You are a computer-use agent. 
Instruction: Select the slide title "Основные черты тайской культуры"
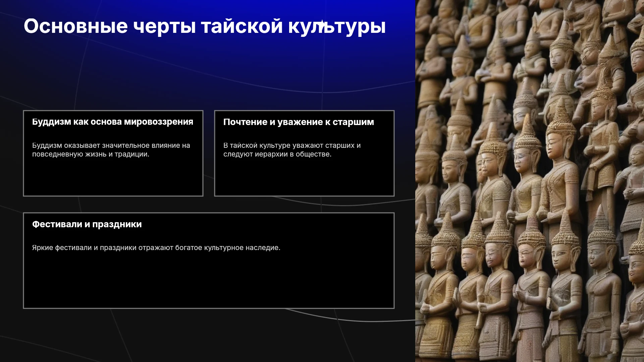point(205,26)
